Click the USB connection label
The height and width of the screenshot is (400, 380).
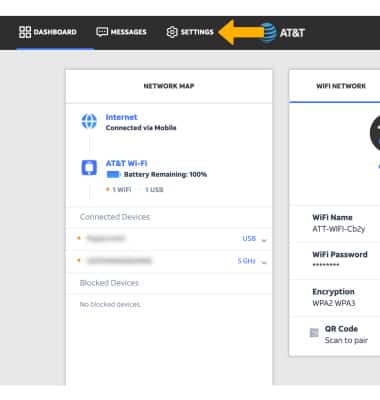[x=249, y=239]
